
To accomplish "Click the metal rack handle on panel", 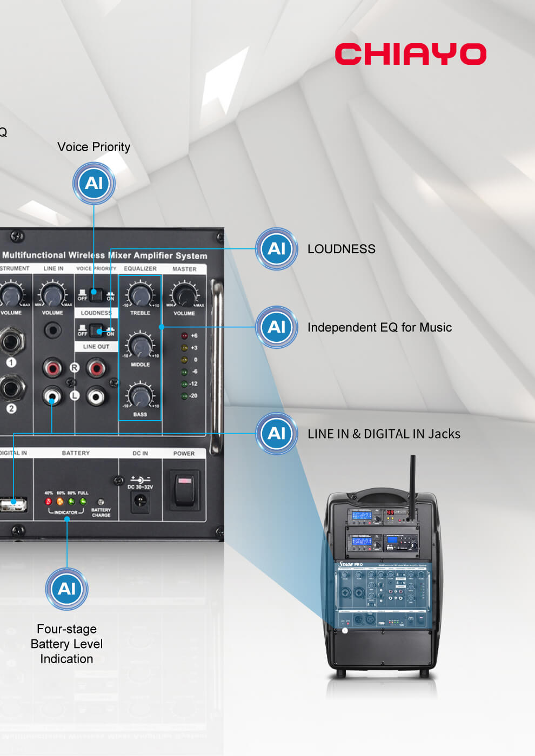I will [x=217, y=367].
